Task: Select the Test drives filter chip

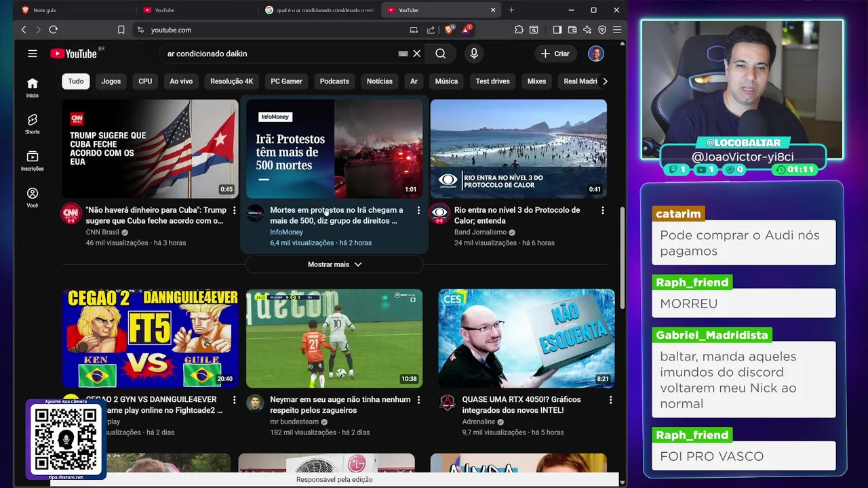Action: point(492,81)
